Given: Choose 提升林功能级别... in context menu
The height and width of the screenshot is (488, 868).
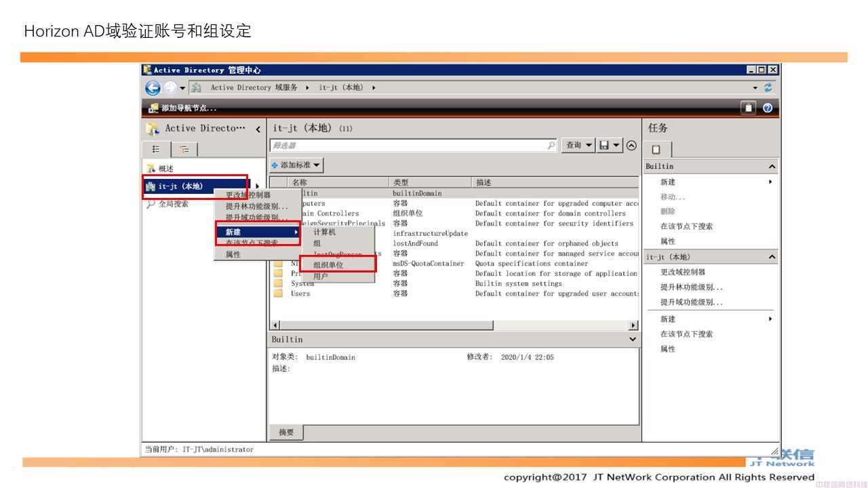Looking at the screenshot, I should coord(257,206).
